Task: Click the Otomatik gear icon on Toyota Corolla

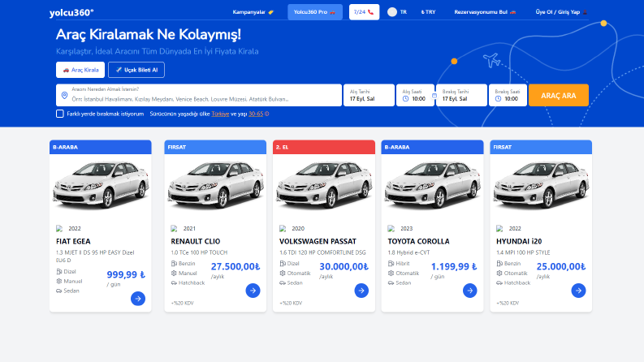Action: 391,273
